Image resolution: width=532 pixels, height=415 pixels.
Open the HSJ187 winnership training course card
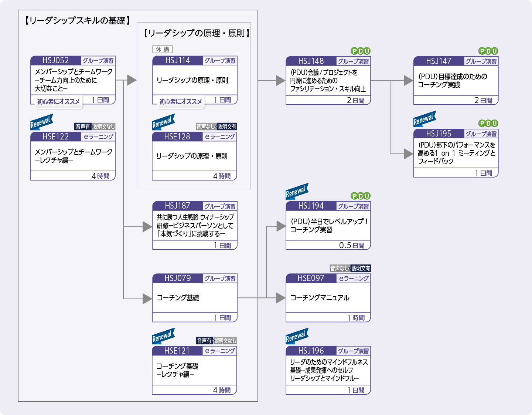point(195,226)
